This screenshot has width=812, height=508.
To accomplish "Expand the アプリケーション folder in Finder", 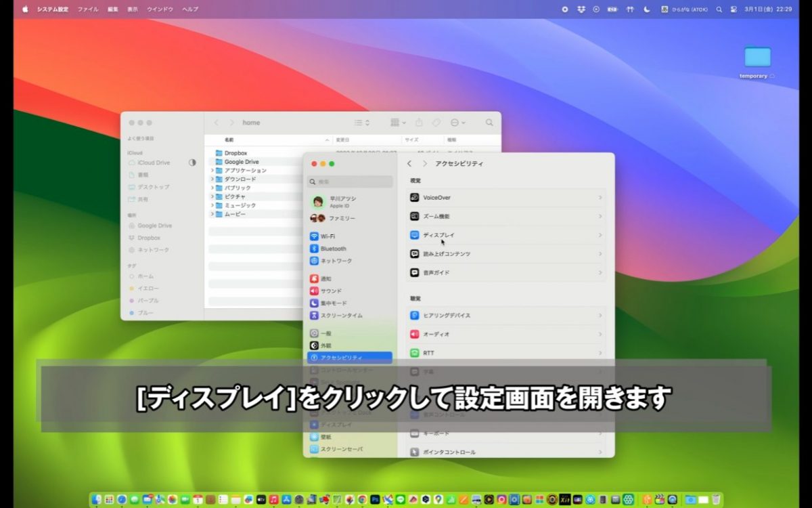I will pos(212,171).
